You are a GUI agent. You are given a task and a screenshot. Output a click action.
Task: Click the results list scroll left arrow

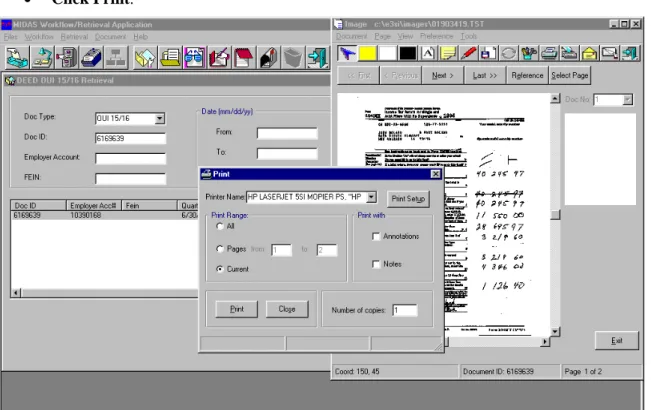15,293
